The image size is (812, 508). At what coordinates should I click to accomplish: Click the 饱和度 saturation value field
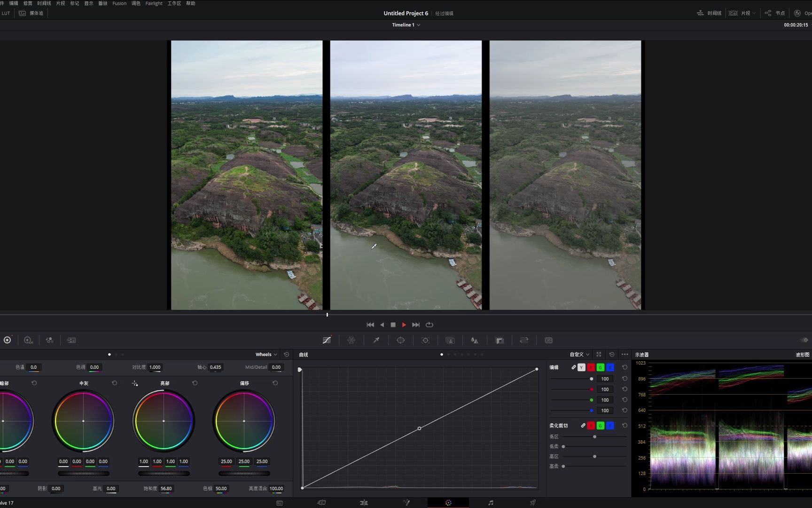[x=166, y=489]
